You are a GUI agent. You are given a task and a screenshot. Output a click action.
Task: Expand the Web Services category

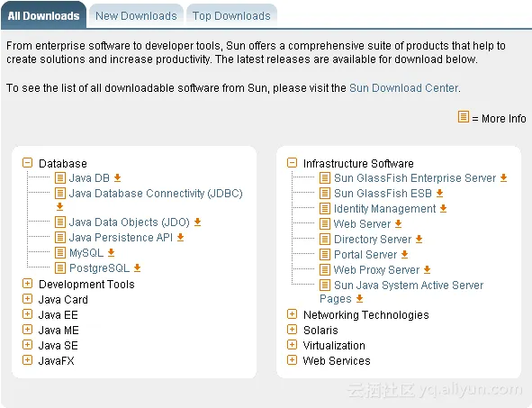[x=292, y=359]
